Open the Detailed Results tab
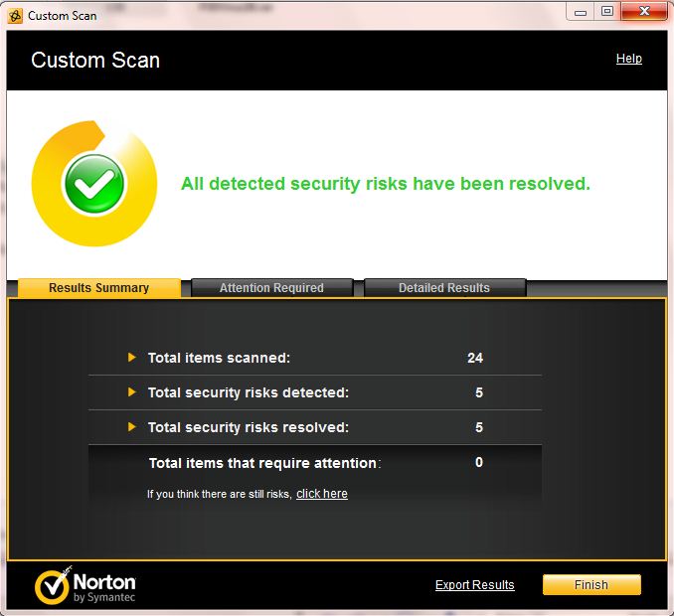Screen dimensions: 674x616 444,288
